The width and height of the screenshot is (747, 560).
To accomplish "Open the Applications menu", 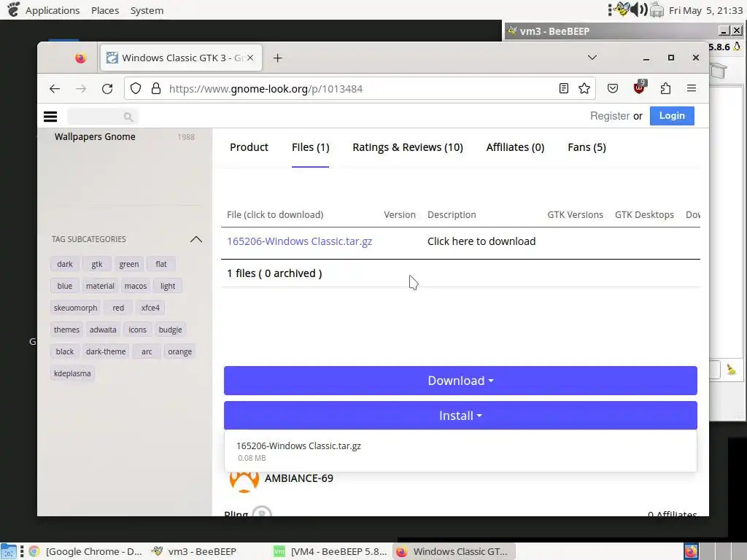I will (53, 10).
